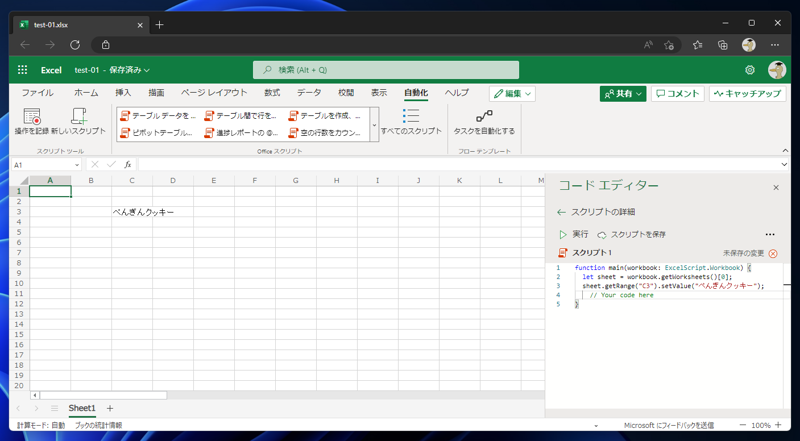Zoom out with the minus button

pyautogui.click(x=742, y=425)
